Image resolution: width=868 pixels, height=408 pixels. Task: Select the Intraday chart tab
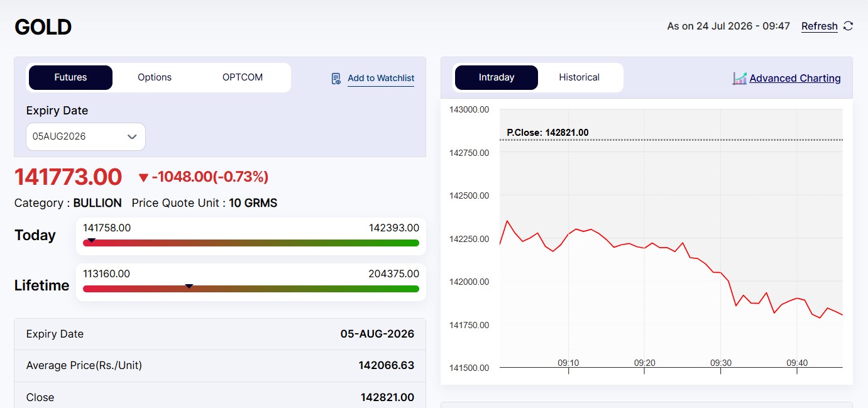click(497, 77)
